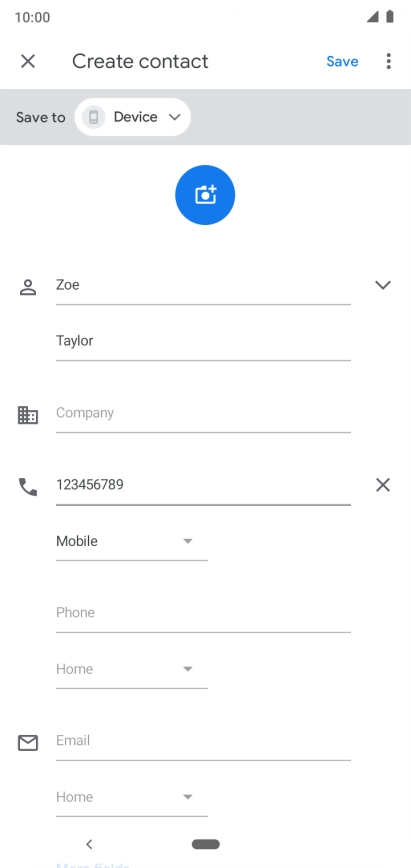Clear the 123456789 phone number entry
411x868 pixels.
pos(383,485)
